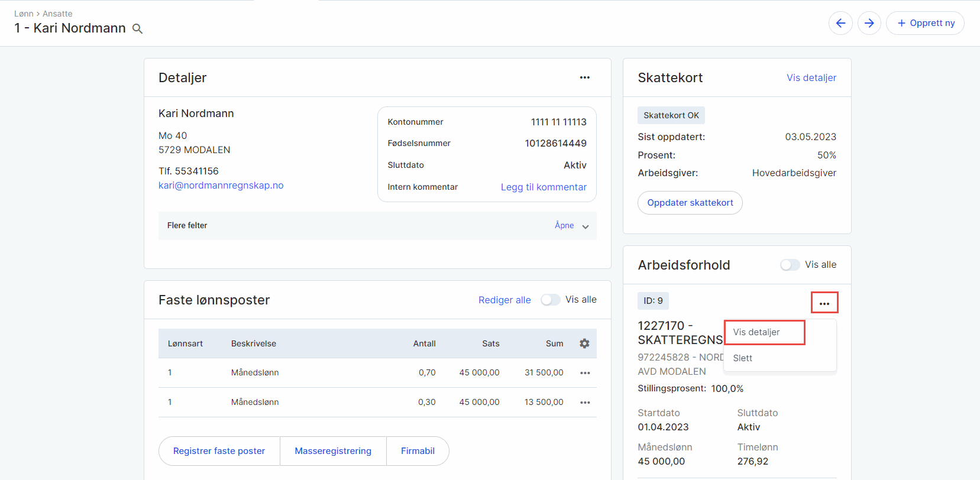980x480 pixels.
Task: Open the Rediger alle link
Action: [504, 300]
